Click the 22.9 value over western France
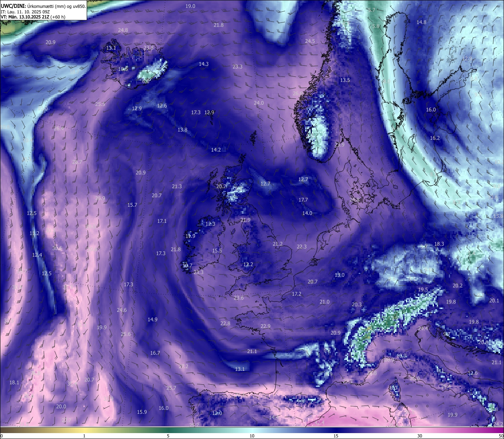The width and height of the screenshot is (504, 439). (x=265, y=326)
